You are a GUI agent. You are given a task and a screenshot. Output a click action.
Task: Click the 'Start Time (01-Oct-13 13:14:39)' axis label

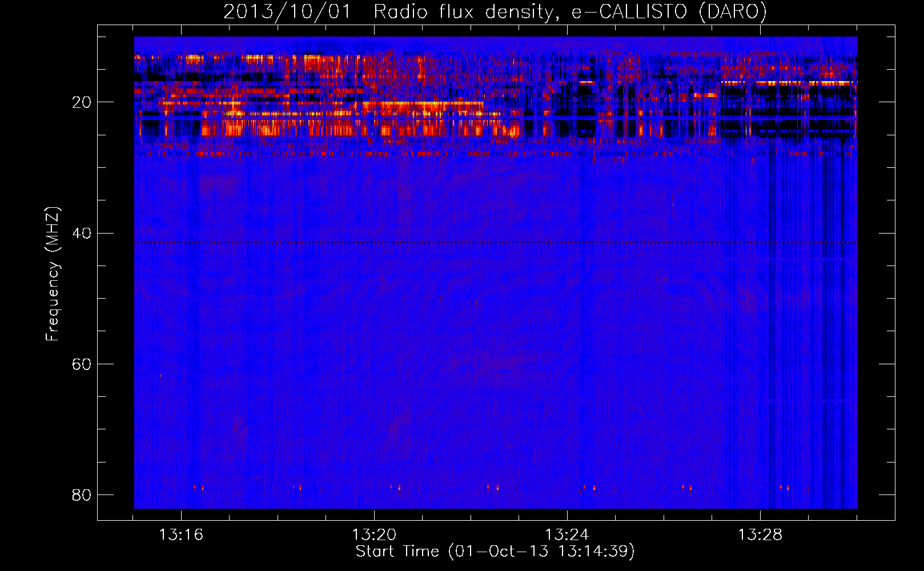(x=495, y=552)
